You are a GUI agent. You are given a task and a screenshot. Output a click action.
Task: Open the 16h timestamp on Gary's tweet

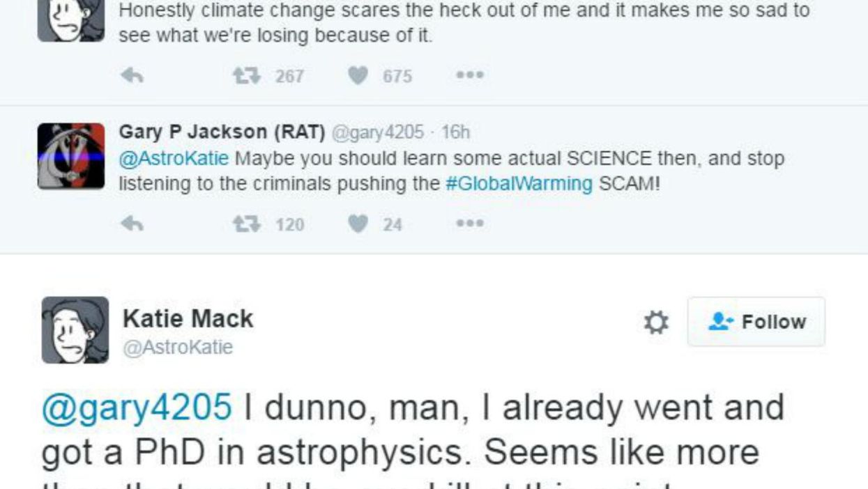click(x=455, y=132)
